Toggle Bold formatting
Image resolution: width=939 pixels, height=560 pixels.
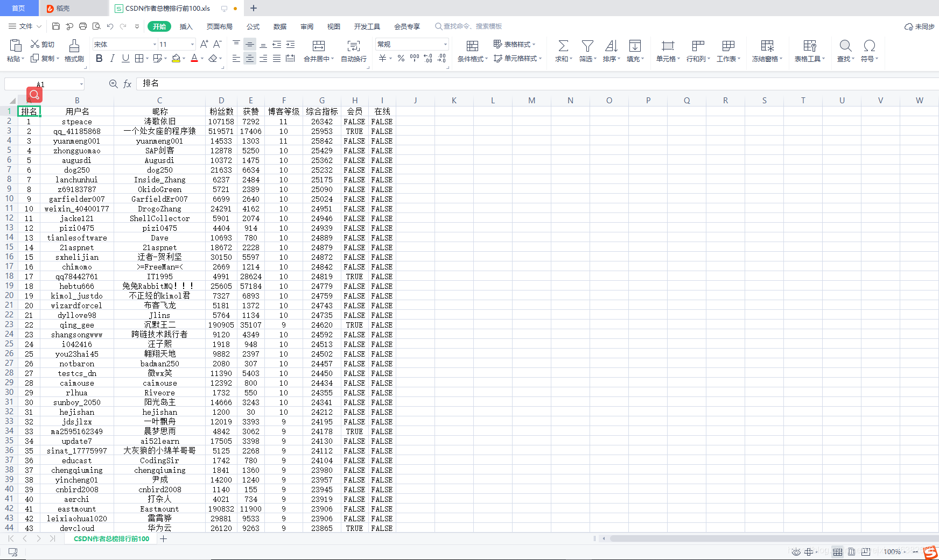[x=99, y=58]
